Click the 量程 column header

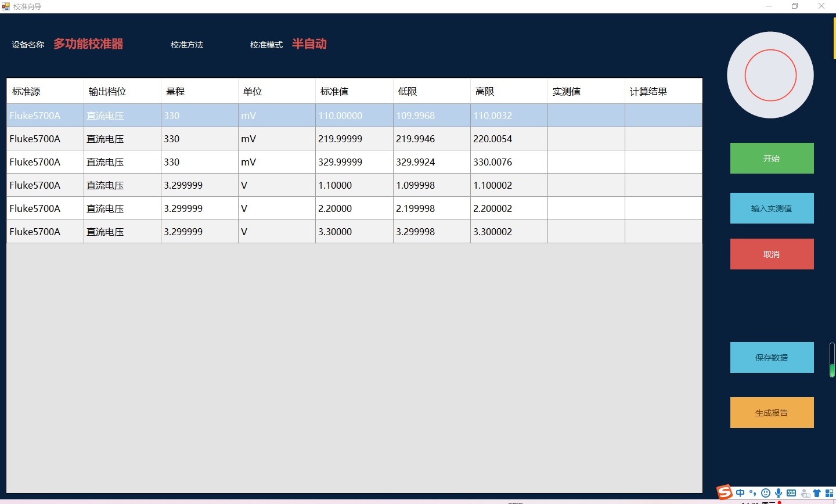pos(200,91)
